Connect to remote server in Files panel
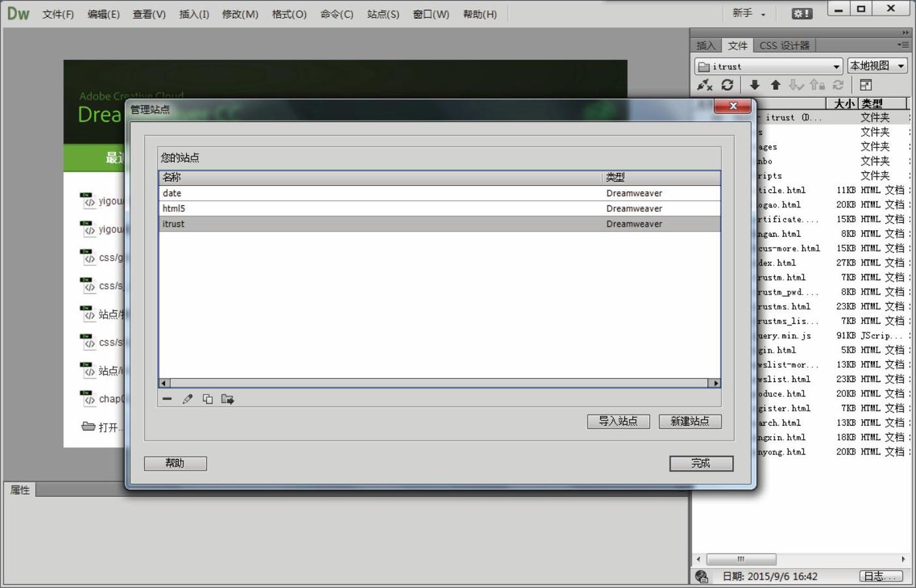The image size is (916, 588). tap(705, 85)
